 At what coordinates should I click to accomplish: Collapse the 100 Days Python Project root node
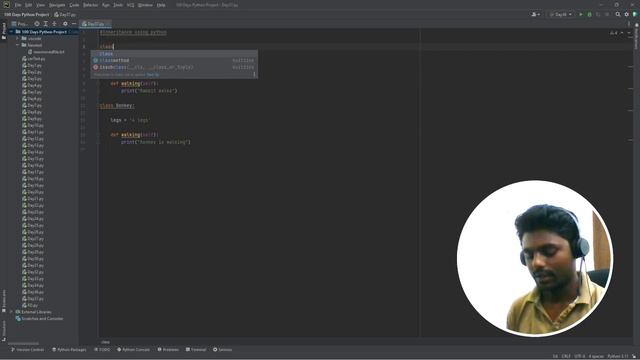pyautogui.click(x=12, y=31)
